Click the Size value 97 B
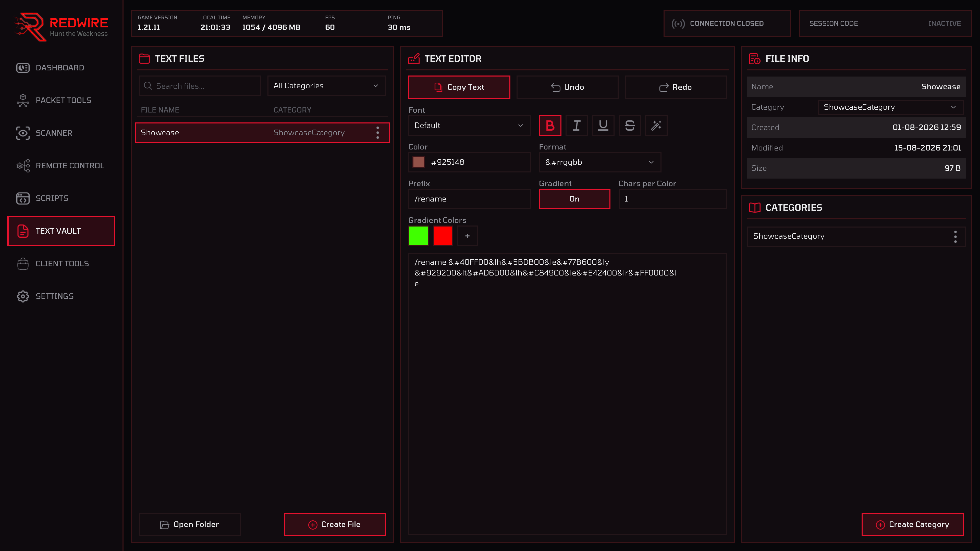The height and width of the screenshot is (551, 980). pos(952,168)
